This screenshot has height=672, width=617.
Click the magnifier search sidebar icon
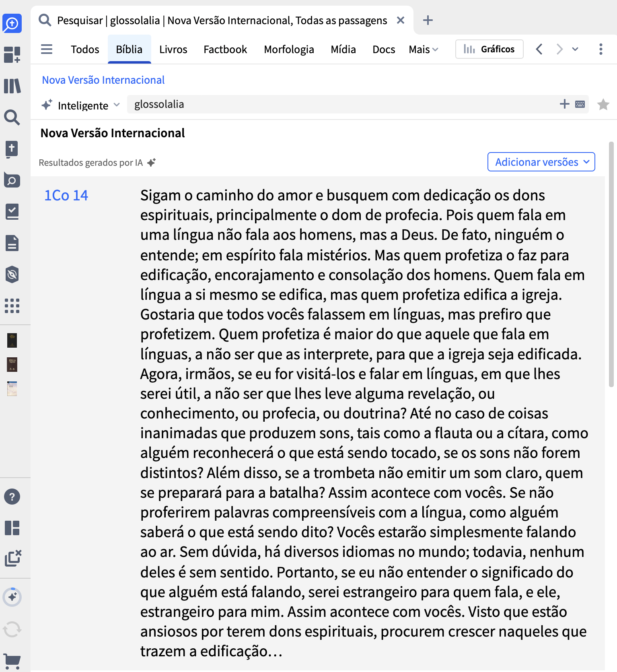(x=12, y=117)
